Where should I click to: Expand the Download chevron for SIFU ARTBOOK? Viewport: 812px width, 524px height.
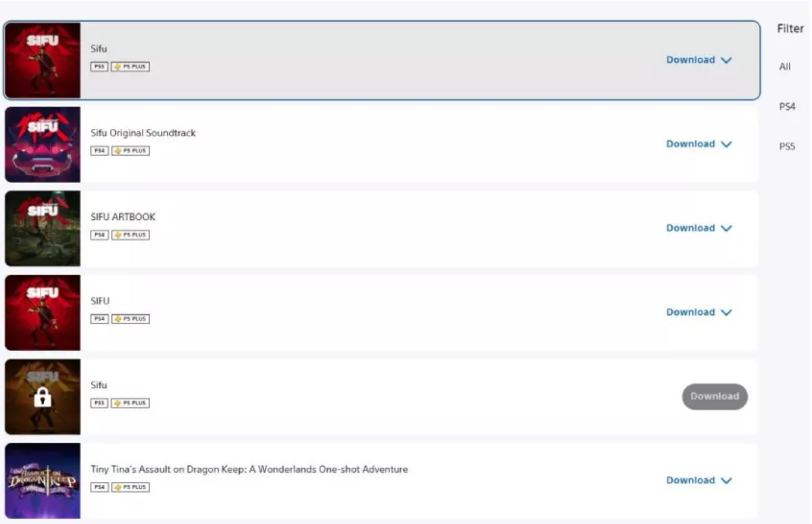pyautogui.click(x=726, y=228)
